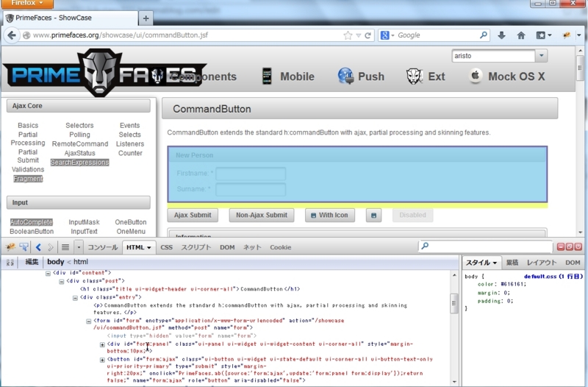
Task: Bookmark this page with the star icon
Action: click(348, 35)
